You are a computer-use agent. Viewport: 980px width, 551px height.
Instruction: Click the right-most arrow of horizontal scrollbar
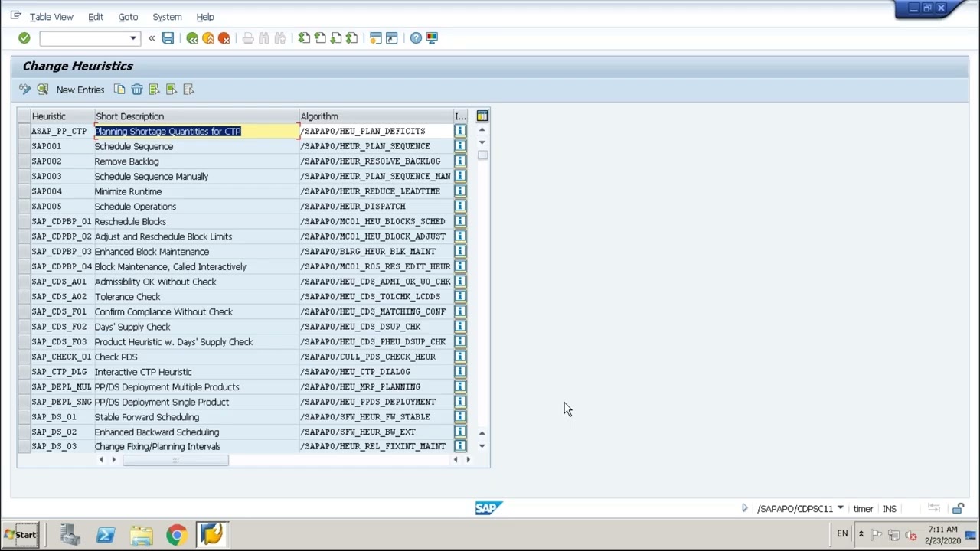(x=468, y=460)
